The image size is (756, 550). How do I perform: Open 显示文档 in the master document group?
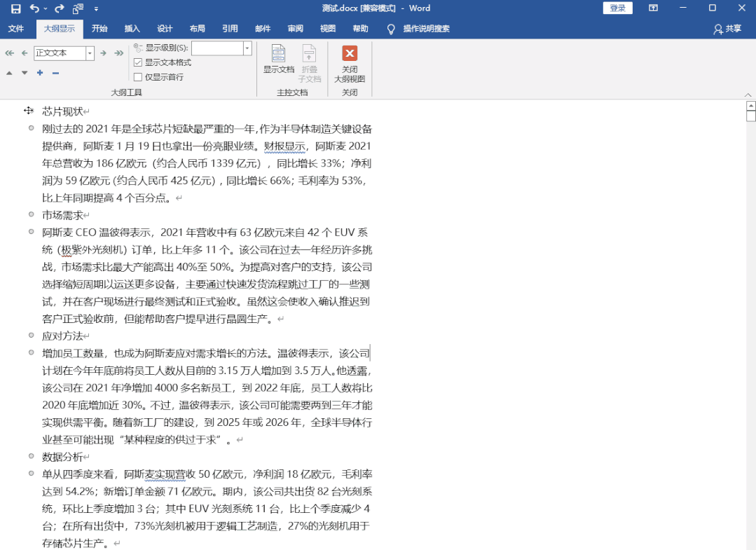[278, 62]
